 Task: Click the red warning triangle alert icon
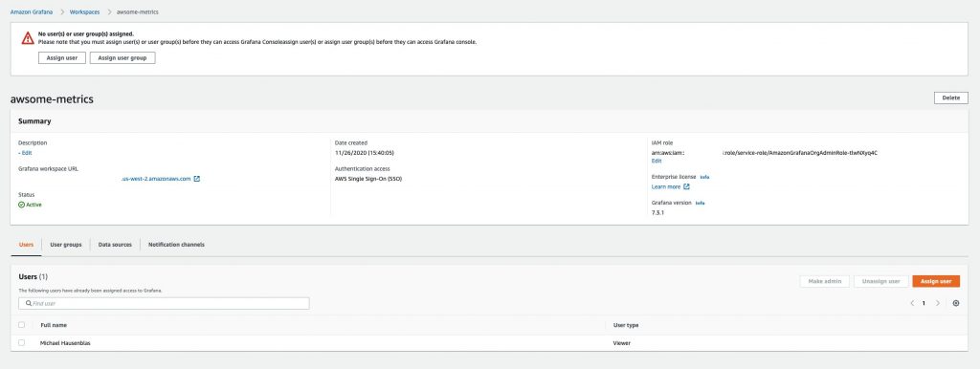[x=28, y=38]
